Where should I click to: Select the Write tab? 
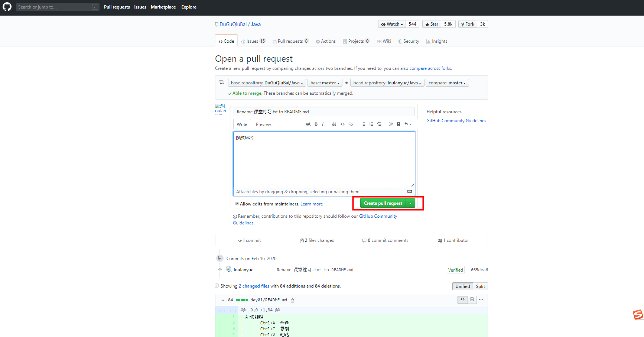pos(242,124)
